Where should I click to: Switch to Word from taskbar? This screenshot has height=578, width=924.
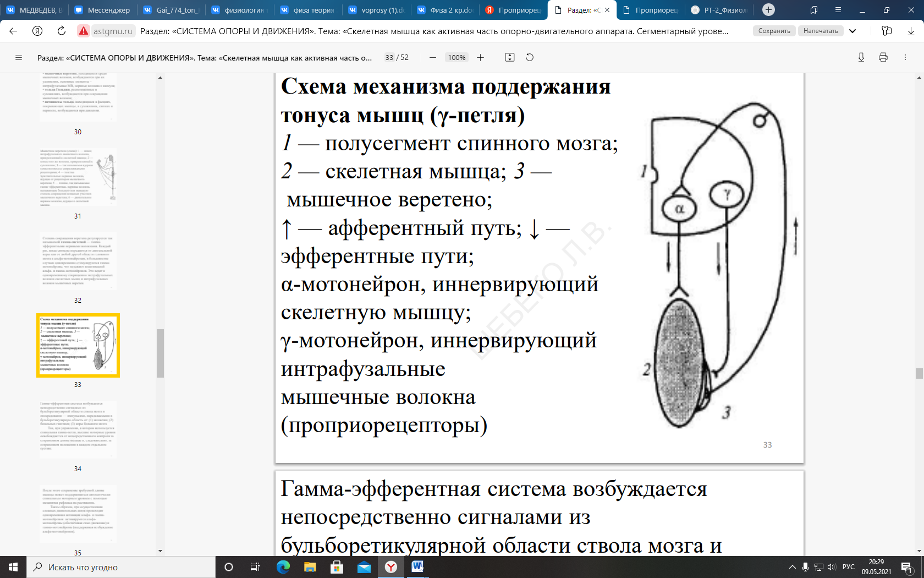418,567
